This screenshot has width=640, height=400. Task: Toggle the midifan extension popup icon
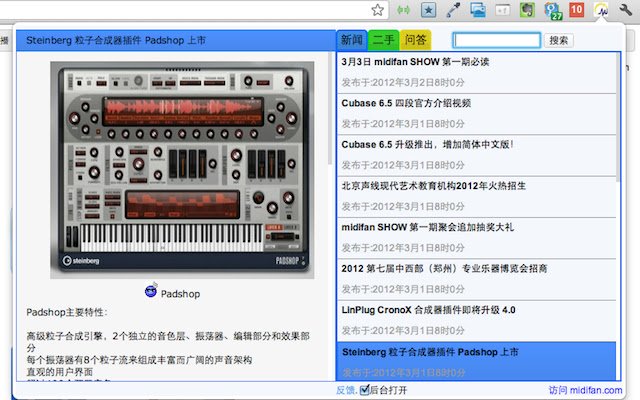coord(601,10)
